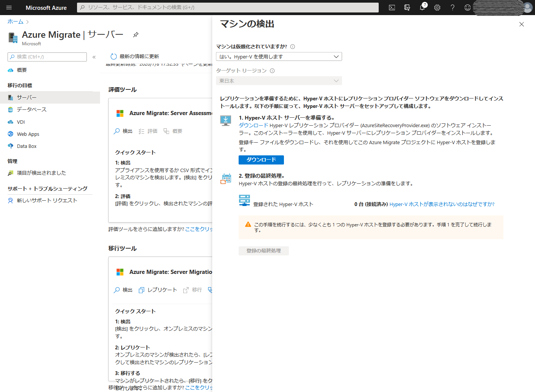The width and height of the screenshot is (535, 392).
Task: Click the ホーム breadcrumb link
Action: tap(15, 22)
